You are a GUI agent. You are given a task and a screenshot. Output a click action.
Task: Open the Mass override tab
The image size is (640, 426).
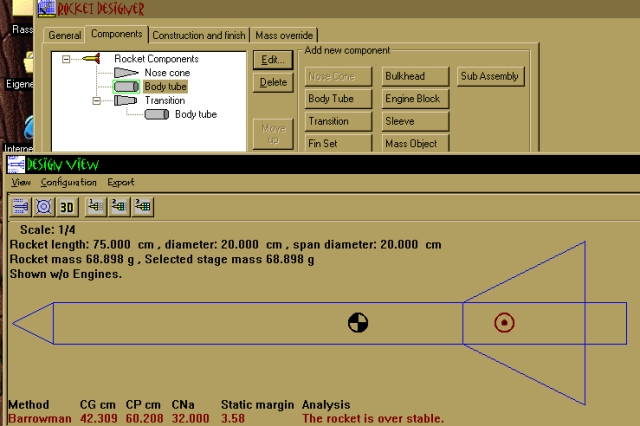[x=284, y=36]
